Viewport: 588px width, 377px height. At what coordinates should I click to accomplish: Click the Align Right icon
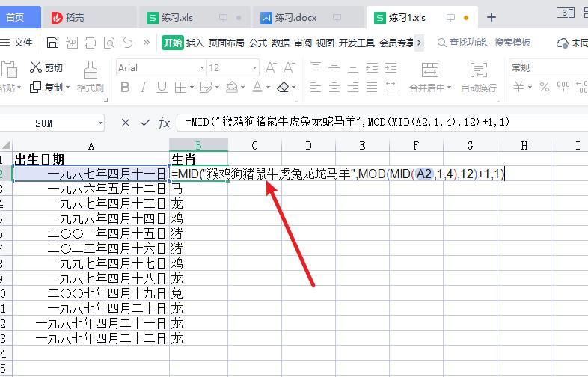(x=353, y=88)
